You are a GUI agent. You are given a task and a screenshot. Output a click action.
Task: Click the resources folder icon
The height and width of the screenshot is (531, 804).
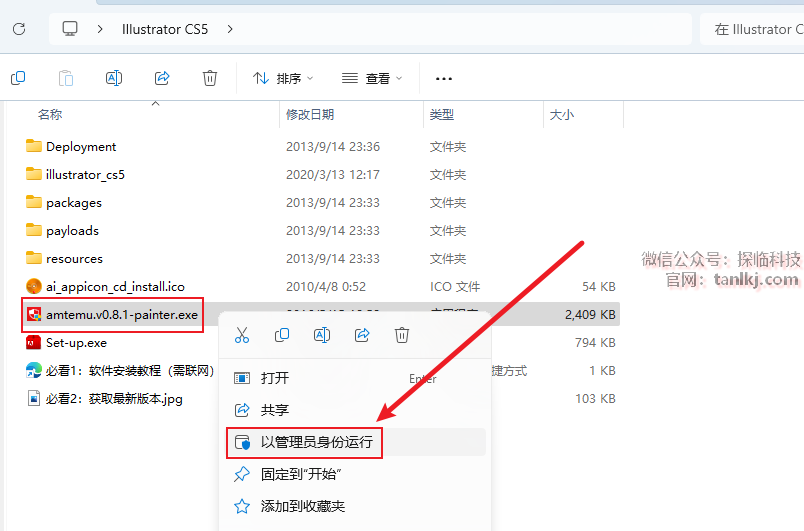pos(33,258)
